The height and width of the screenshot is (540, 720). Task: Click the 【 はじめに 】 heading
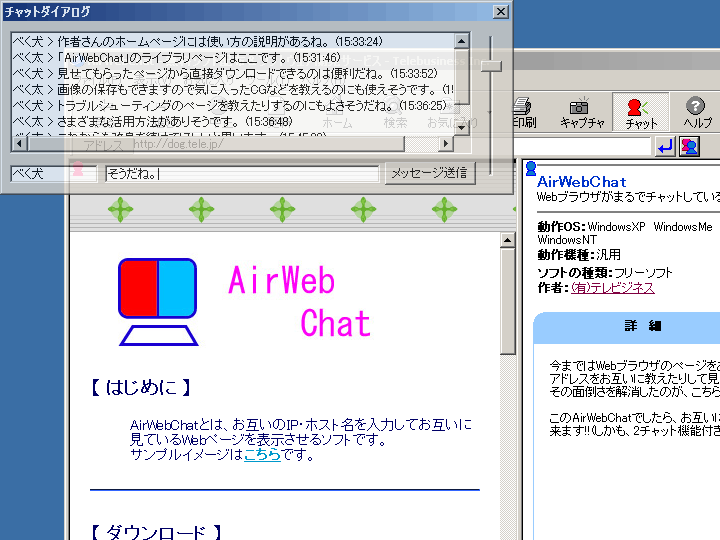coord(141,387)
